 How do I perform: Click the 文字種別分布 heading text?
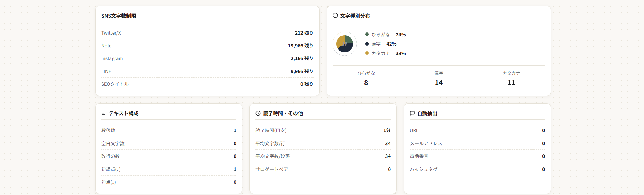coord(355,16)
